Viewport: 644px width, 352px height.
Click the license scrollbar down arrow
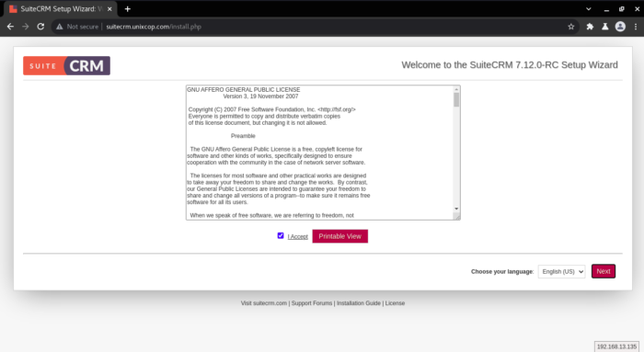(456, 209)
